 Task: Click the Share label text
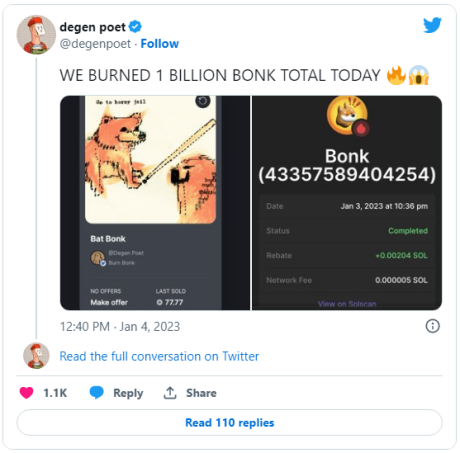coord(201,393)
